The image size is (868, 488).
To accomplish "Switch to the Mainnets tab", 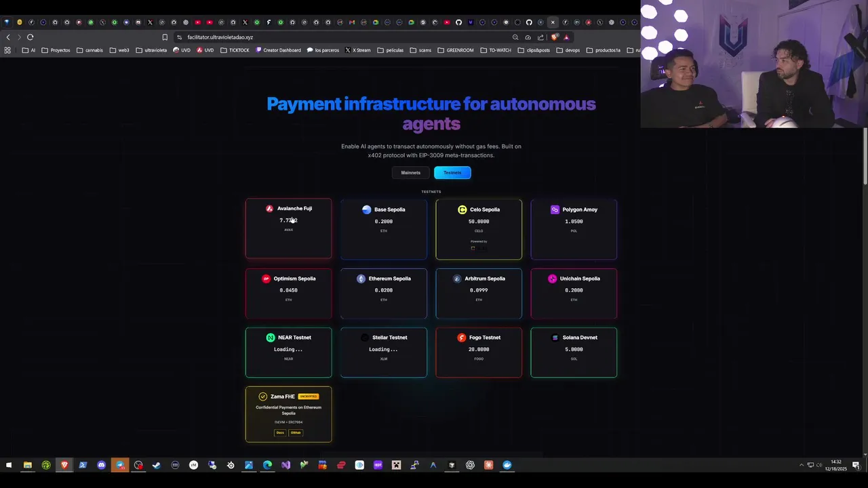I will coord(410,173).
